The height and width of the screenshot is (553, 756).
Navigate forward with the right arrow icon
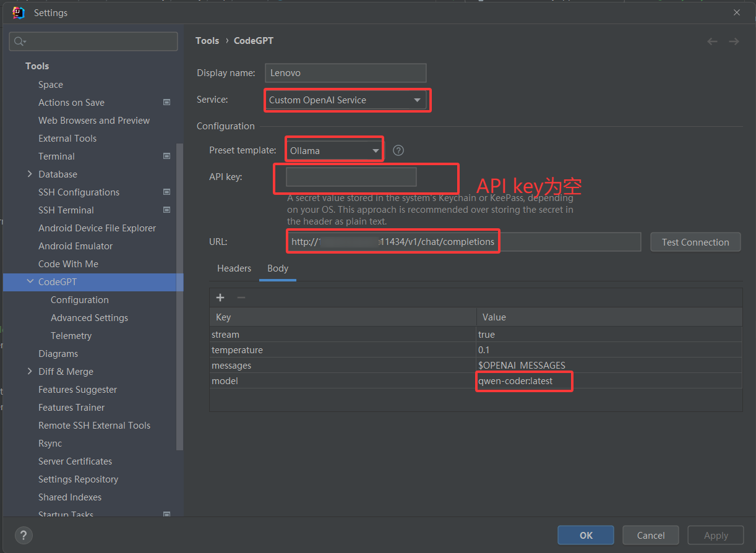tap(734, 41)
